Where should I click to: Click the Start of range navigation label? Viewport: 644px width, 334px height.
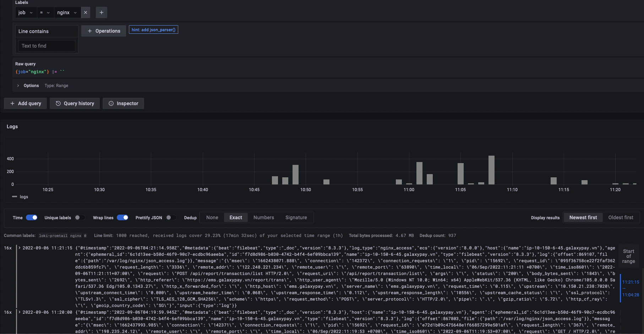[628, 256]
